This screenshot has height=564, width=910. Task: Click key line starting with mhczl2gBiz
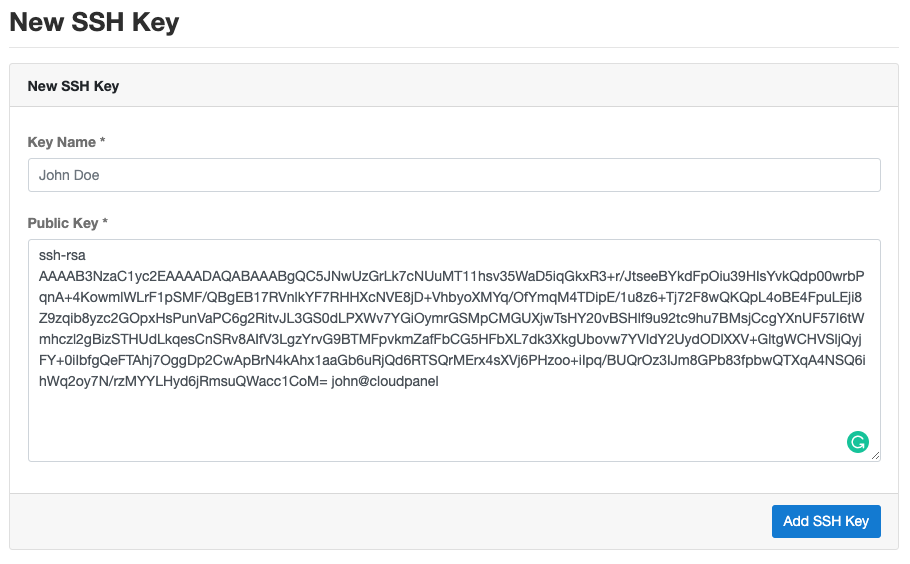click(450, 339)
